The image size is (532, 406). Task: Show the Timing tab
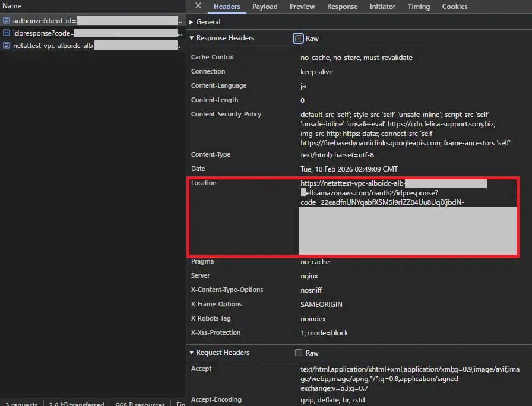click(x=419, y=7)
